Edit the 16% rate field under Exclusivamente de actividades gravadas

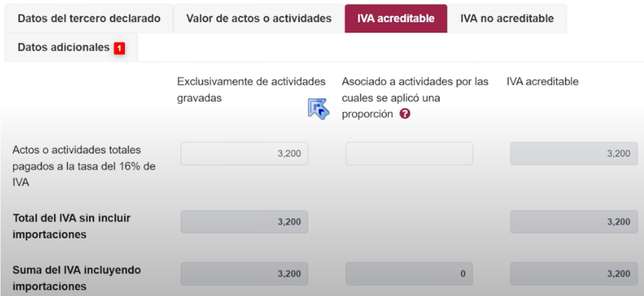tap(244, 153)
